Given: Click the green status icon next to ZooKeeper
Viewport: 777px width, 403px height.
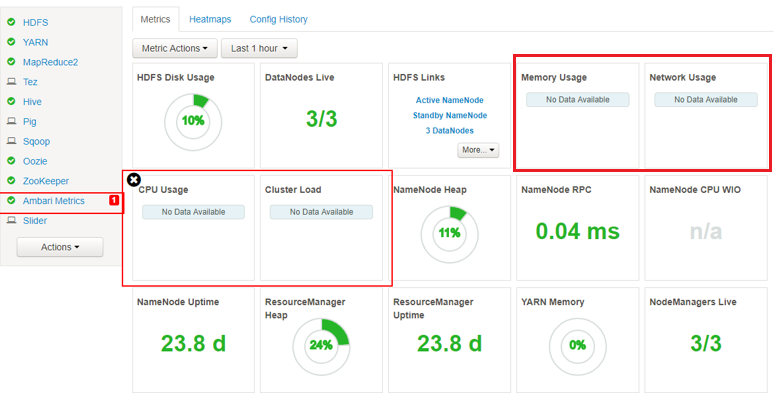Looking at the screenshot, I should click(11, 181).
